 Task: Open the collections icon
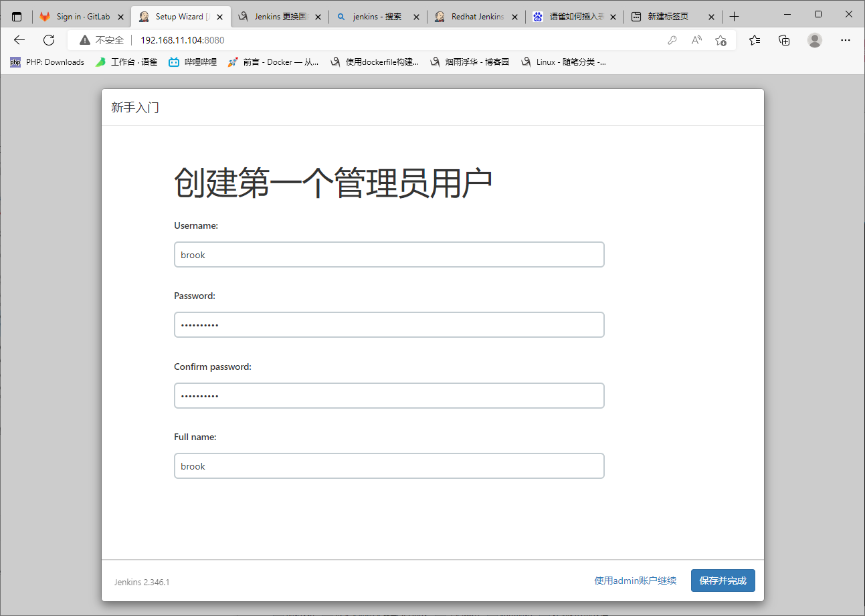click(785, 40)
